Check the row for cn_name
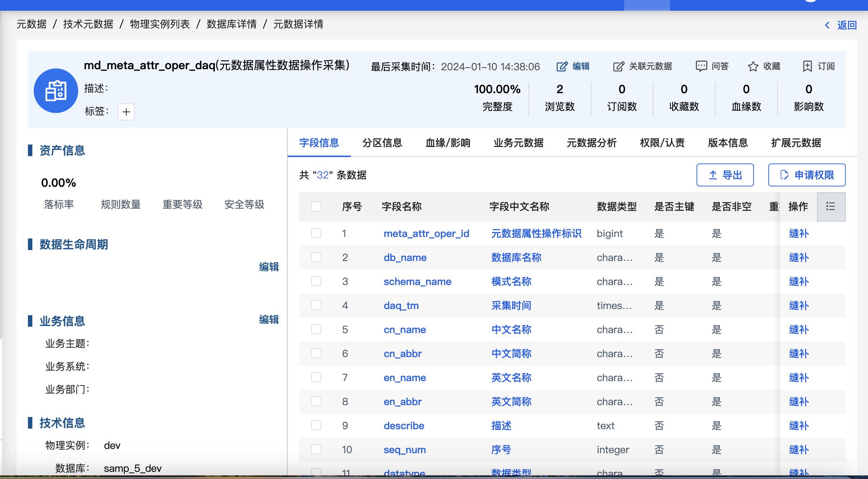The height and width of the screenshot is (479, 868). (316, 329)
